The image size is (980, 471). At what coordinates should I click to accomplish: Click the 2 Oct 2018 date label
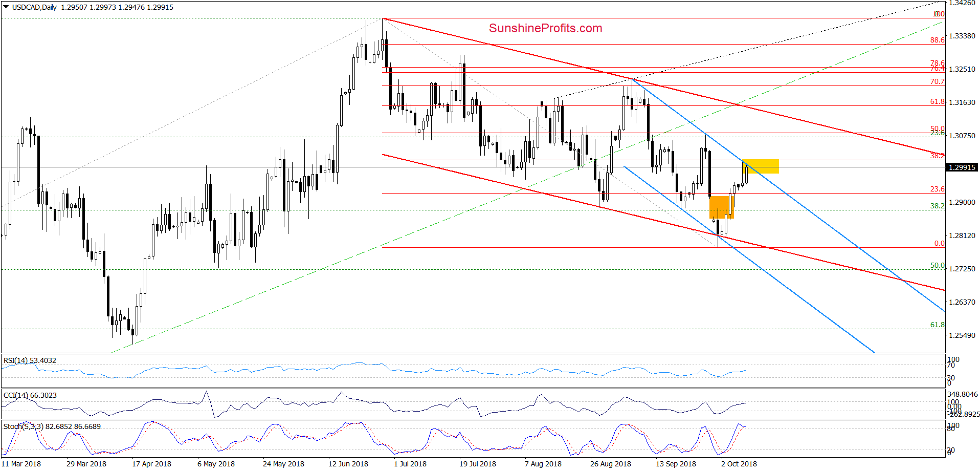pyautogui.click(x=739, y=464)
